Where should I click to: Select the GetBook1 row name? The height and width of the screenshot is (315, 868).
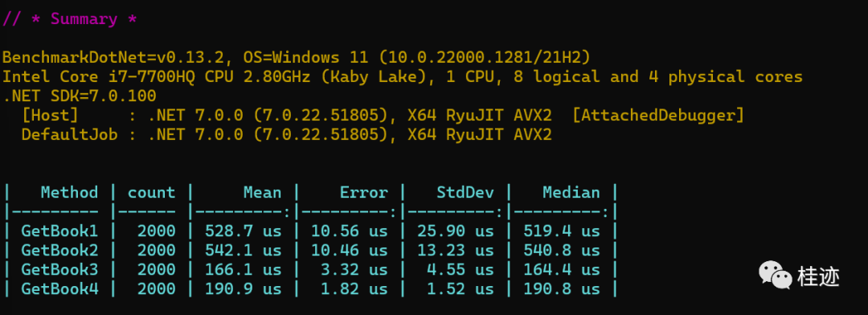[59, 231]
